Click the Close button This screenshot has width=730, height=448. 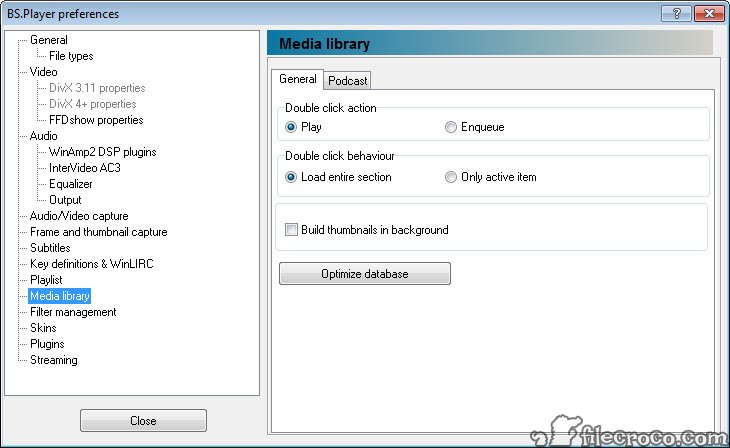click(x=143, y=421)
